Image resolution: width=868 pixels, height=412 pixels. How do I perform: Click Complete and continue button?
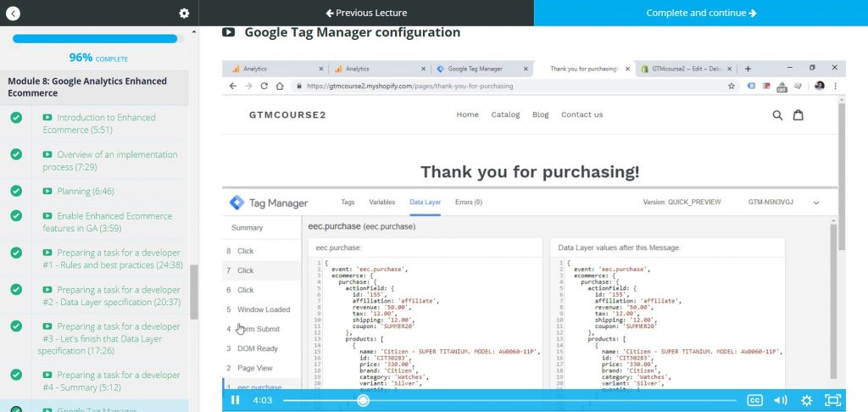(701, 13)
